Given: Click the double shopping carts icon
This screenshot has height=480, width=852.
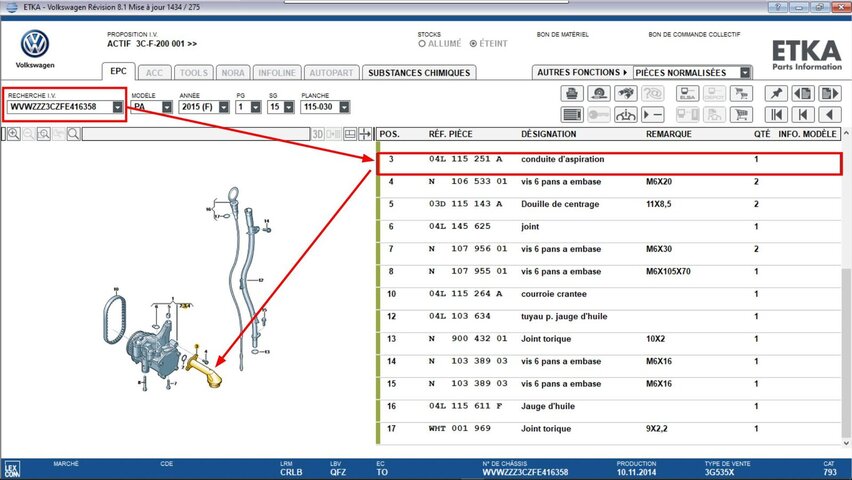Looking at the screenshot, I should point(741,93).
